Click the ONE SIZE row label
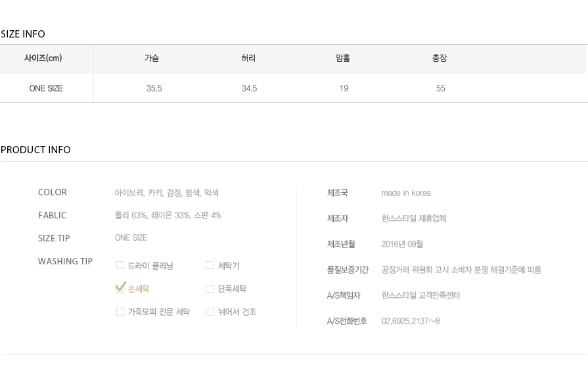This screenshot has height=367, width=588. 46,89
